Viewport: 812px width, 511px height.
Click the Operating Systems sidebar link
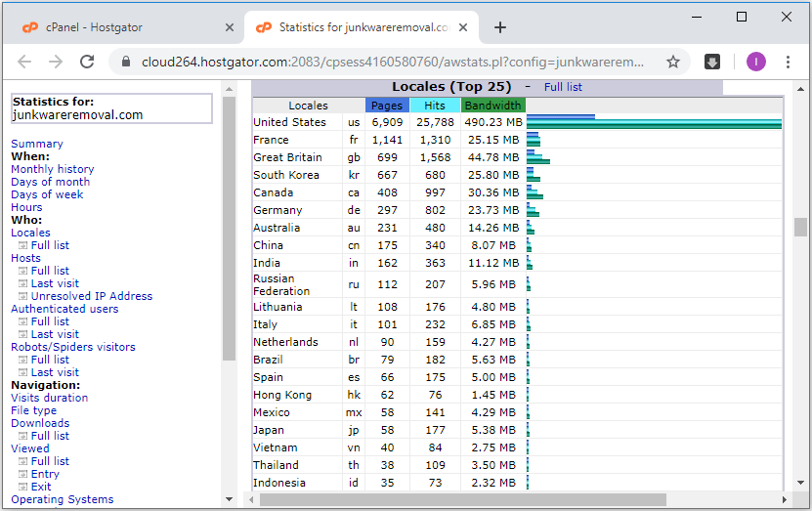point(63,499)
